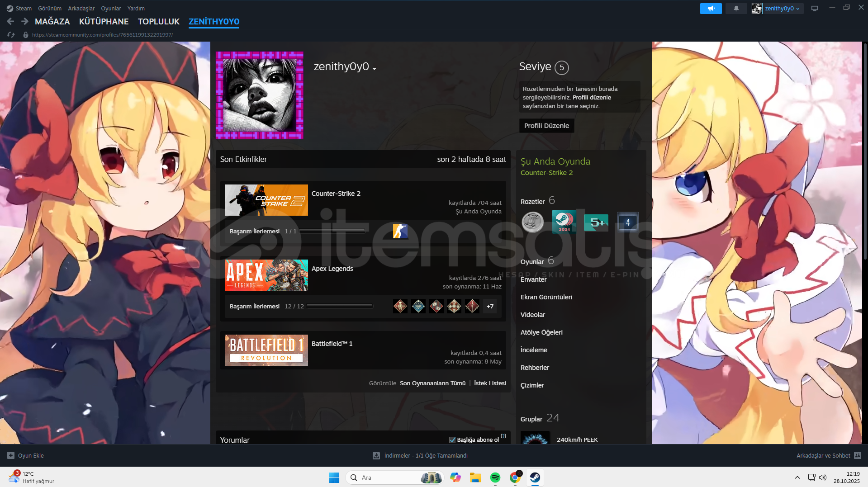Click the level 5 badge circle
This screenshot has height=487, width=868.
(562, 67)
